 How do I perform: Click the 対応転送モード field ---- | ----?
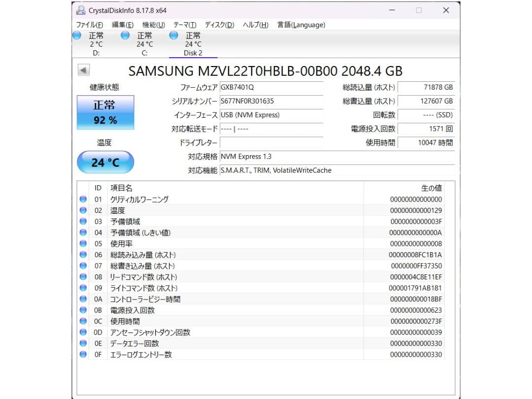271,129
